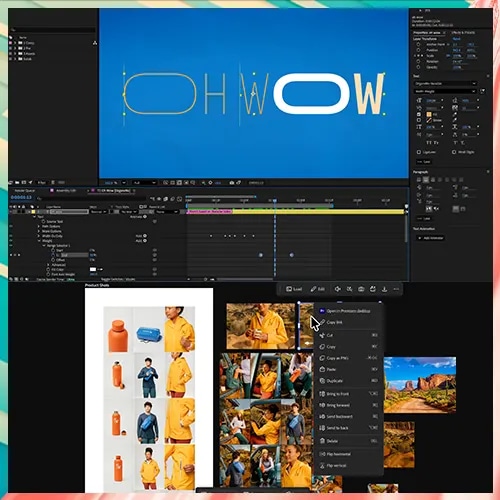
Task: Click the trash icon beside Delete
Action: (322, 441)
